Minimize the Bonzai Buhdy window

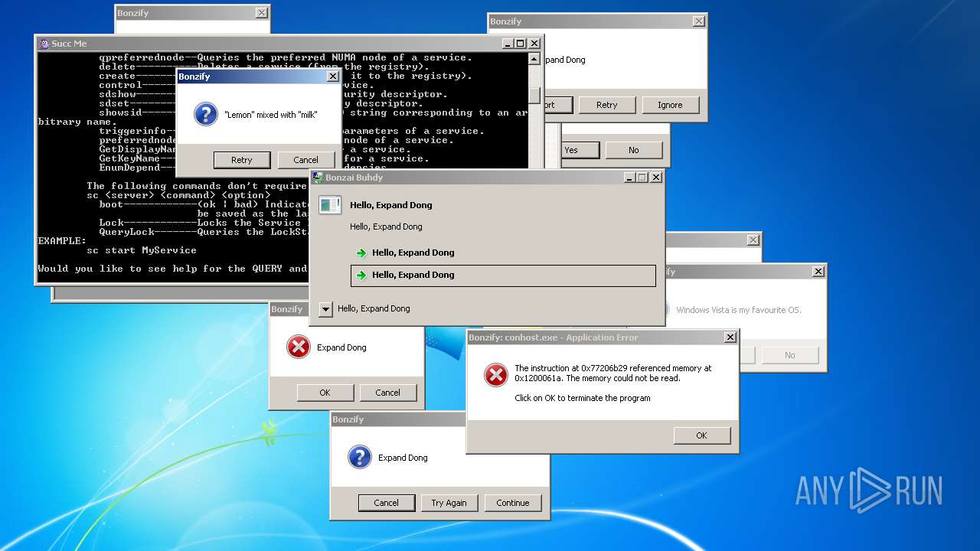[x=629, y=178]
